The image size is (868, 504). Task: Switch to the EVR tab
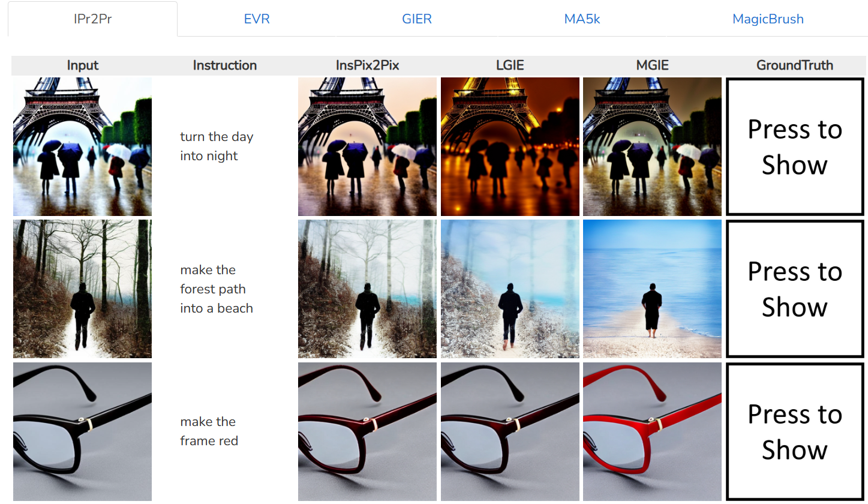[x=257, y=19]
